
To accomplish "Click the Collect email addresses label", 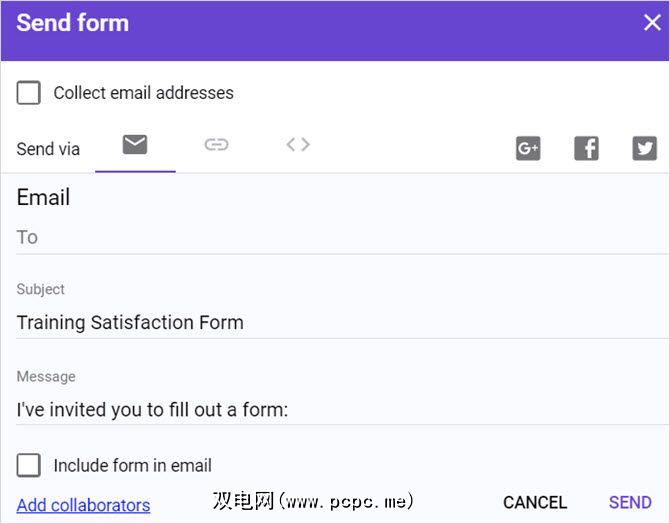I will (x=143, y=93).
